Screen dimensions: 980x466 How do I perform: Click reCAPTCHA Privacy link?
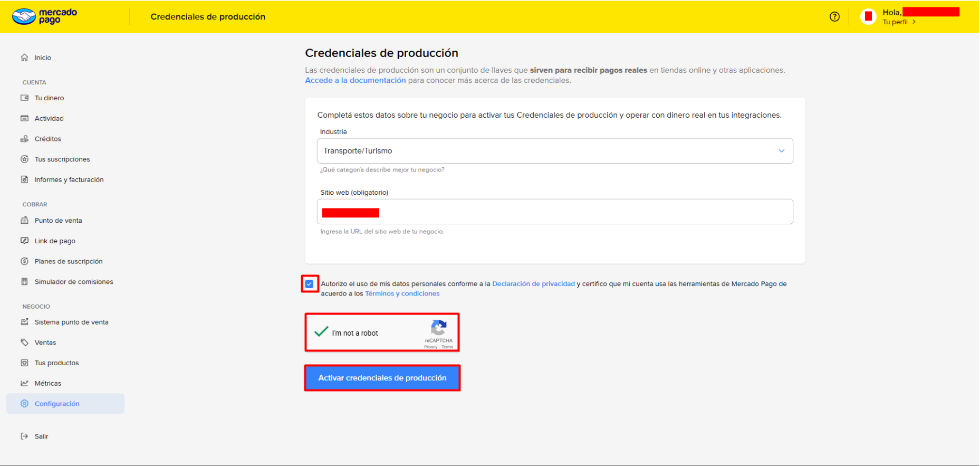click(x=430, y=347)
